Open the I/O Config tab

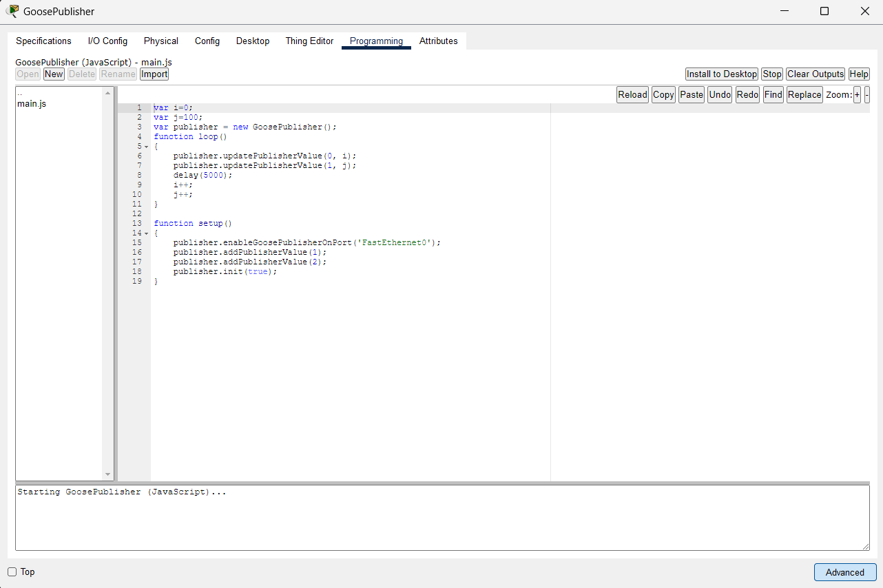(107, 41)
